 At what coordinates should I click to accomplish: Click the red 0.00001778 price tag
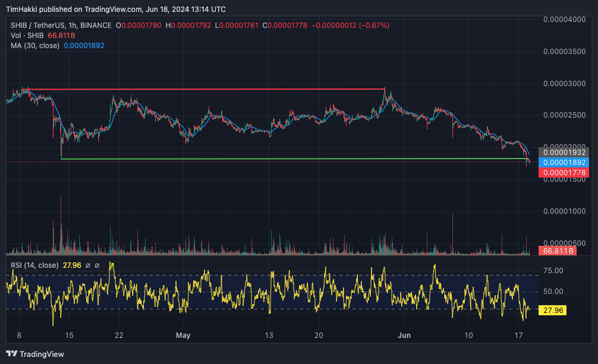[564, 173]
